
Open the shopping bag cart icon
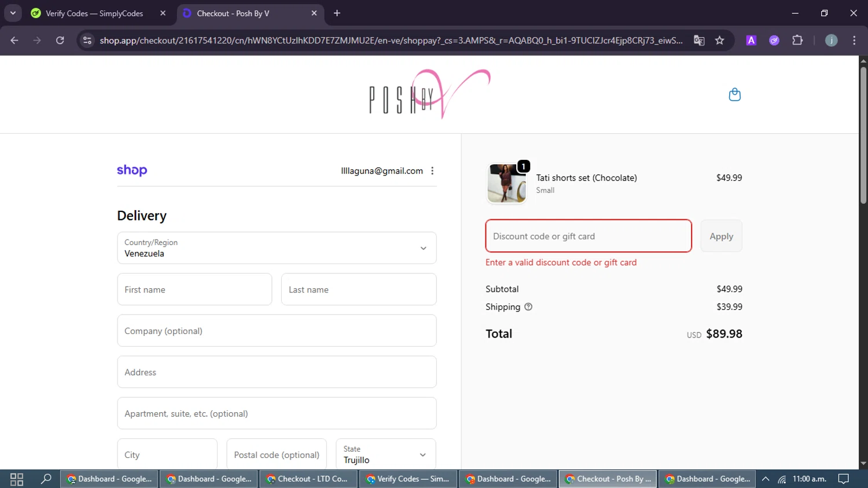pos(734,94)
